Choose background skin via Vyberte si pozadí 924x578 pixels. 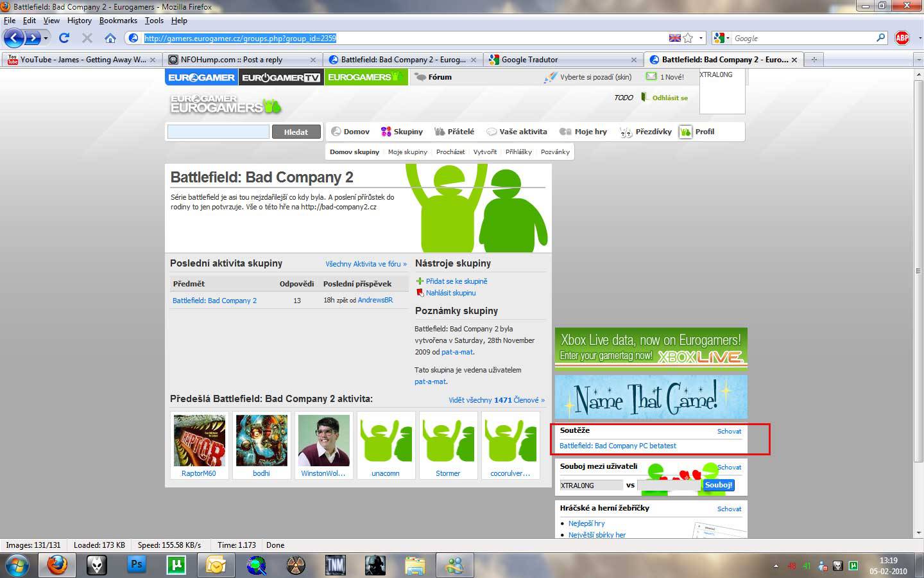coord(588,77)
